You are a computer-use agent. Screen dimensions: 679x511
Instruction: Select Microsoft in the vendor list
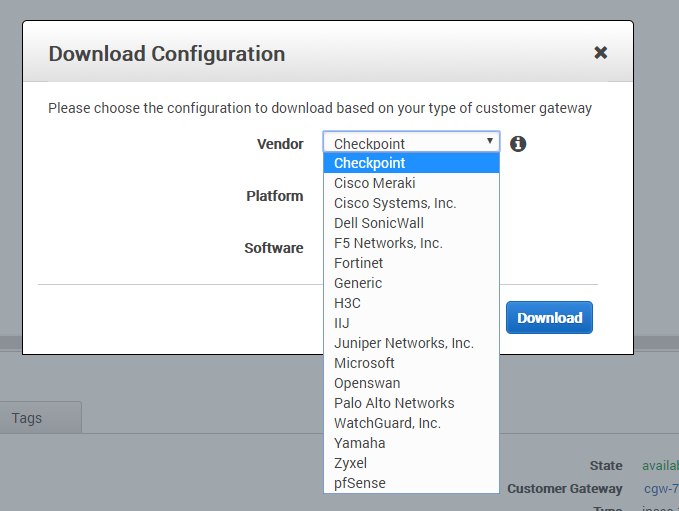[411, 363]
